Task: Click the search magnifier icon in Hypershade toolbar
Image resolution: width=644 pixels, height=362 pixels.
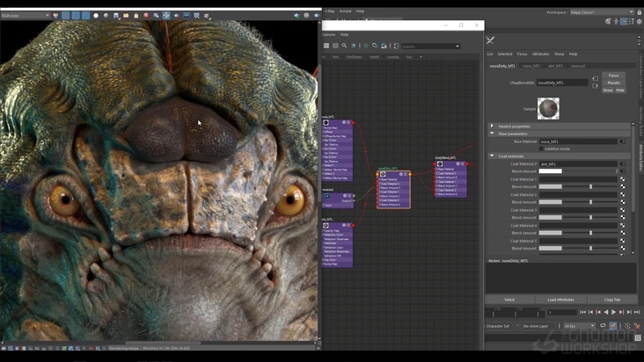Action: (x=345, y=46)
